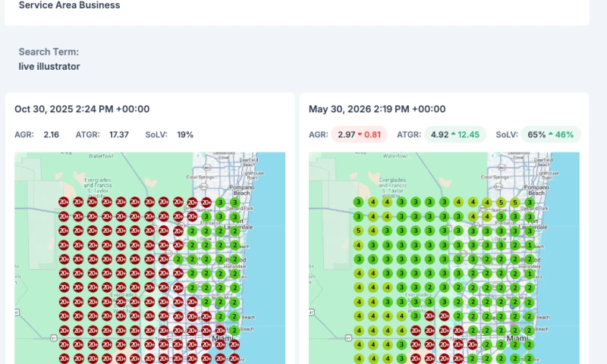Click the SoLV value 19% on the Oct 30 card
Viewport: 607px width, 364px height.
pyautogui.click(x=185, y=135)
